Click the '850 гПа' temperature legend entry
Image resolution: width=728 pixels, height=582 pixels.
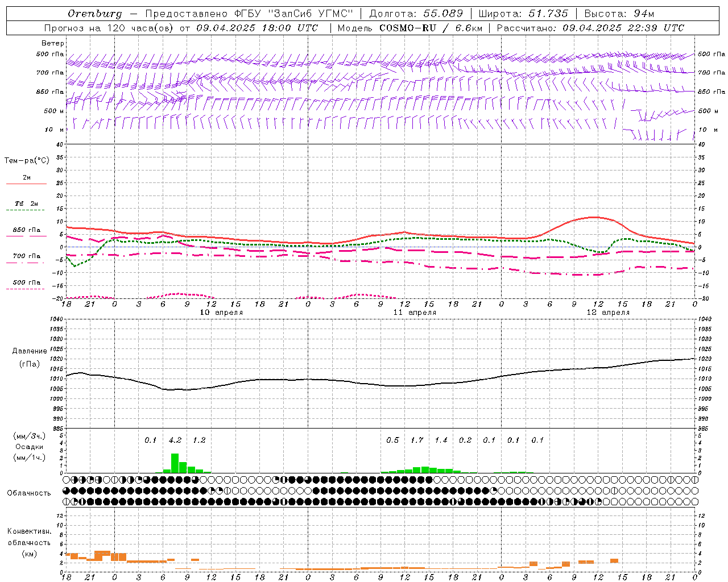[27, 230]
